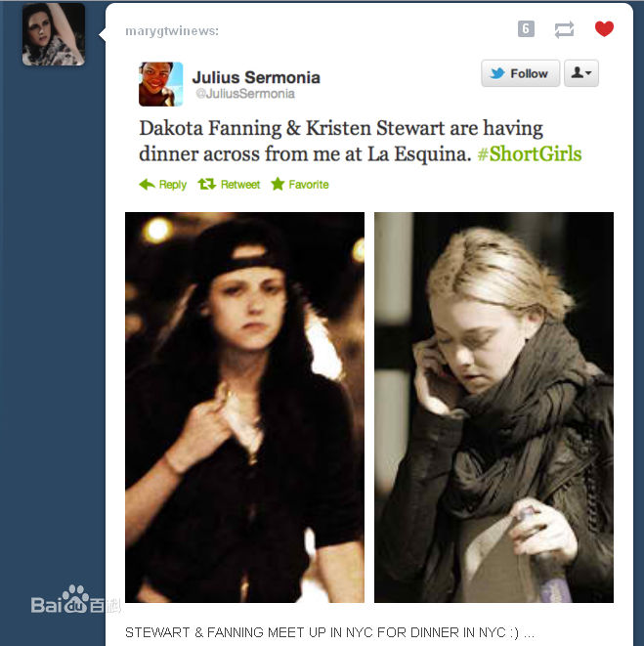Open the #ShortGirls hashtag link
Screen dimensions: 644x646
[x=530, y=153]
